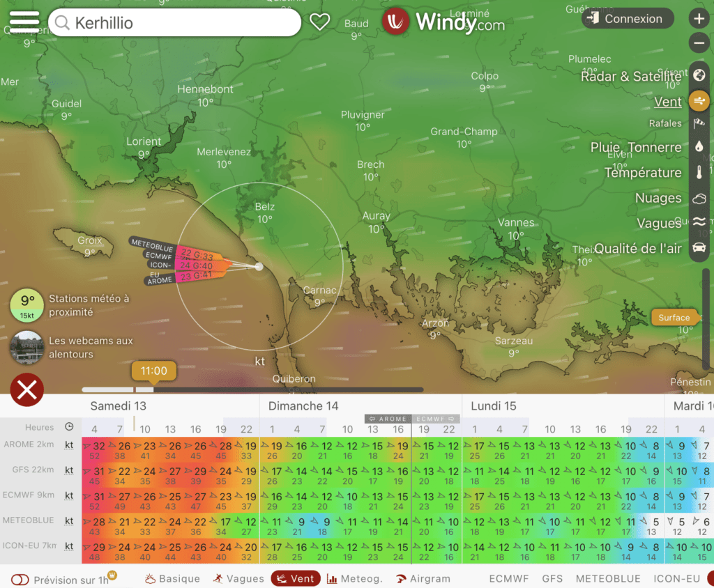
Task: Click the forecast timeline progress bar
Action: pyautogui.click(x=252, y=389)
